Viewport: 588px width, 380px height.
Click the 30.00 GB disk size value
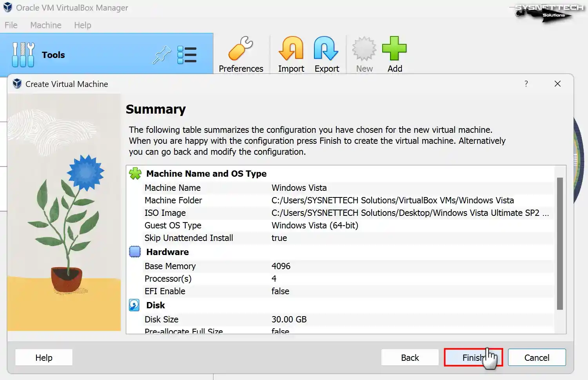pyautogui.click(x=289, y=319)
